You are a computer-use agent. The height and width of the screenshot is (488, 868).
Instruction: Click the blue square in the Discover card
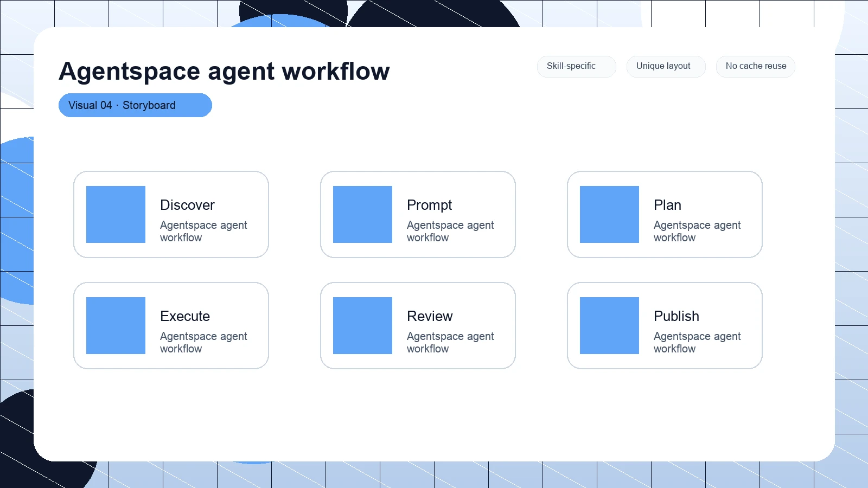[x=116, y=214]
